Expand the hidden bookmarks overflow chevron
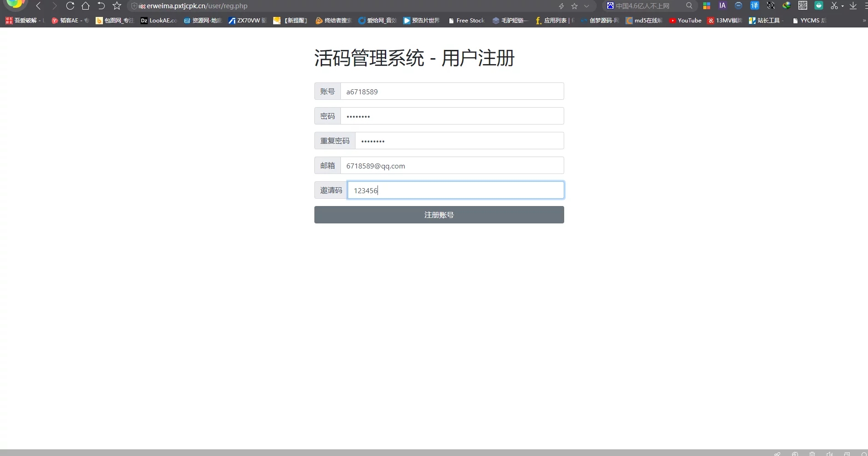Viewport: 868px width, 456px height. pos(864,21)
